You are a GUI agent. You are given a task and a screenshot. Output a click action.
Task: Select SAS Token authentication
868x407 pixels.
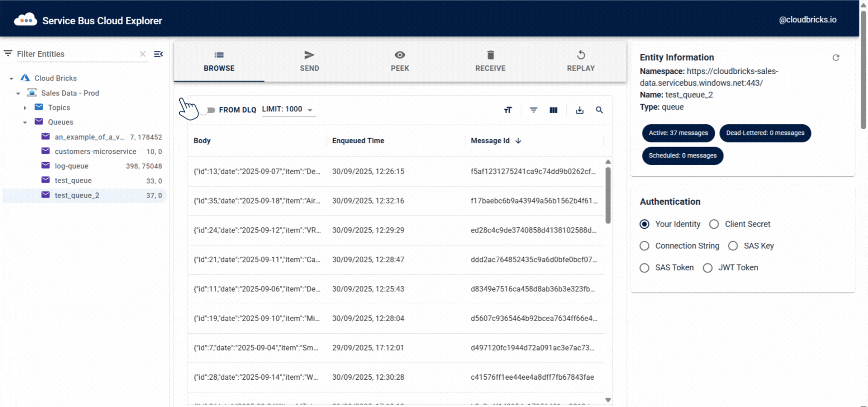point(644,267)
